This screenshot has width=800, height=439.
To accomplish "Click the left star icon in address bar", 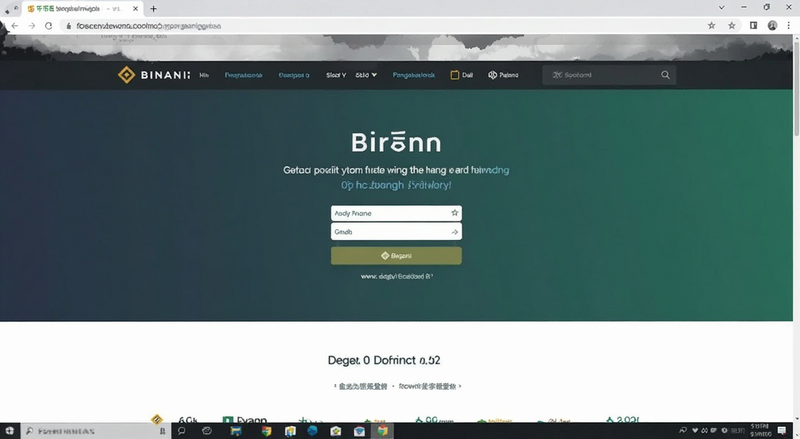I will click(711, 26).
